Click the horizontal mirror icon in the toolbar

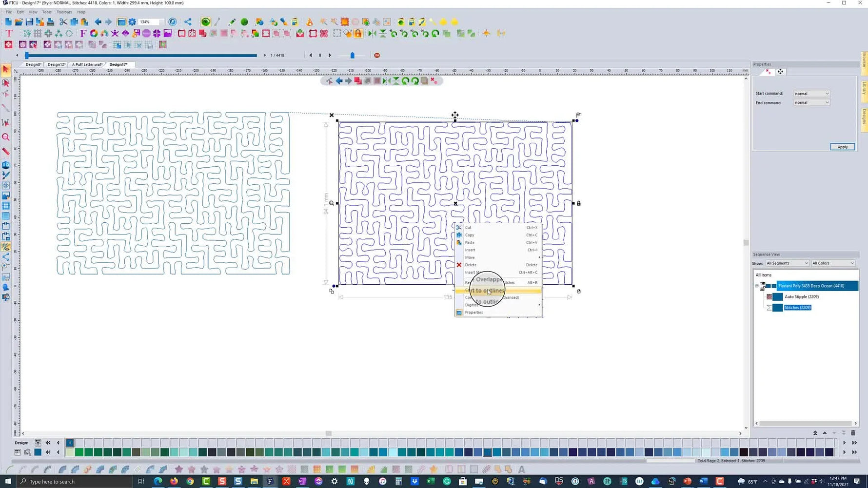pos(371,33)
